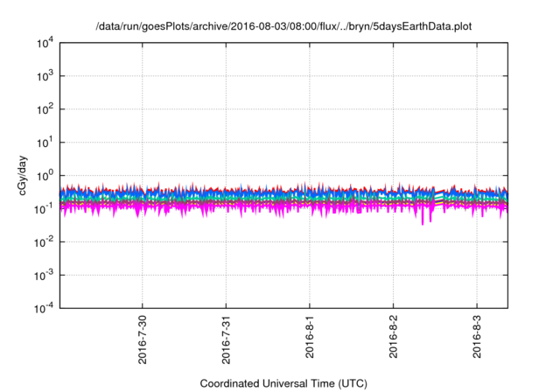Click the 10^1 y-axis tick label
Viewport: 560px width, 392px height.
click(x=45, y=143)
